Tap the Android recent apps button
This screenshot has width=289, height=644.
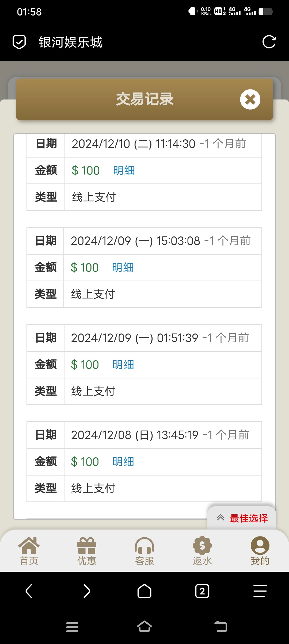[72, 627]
